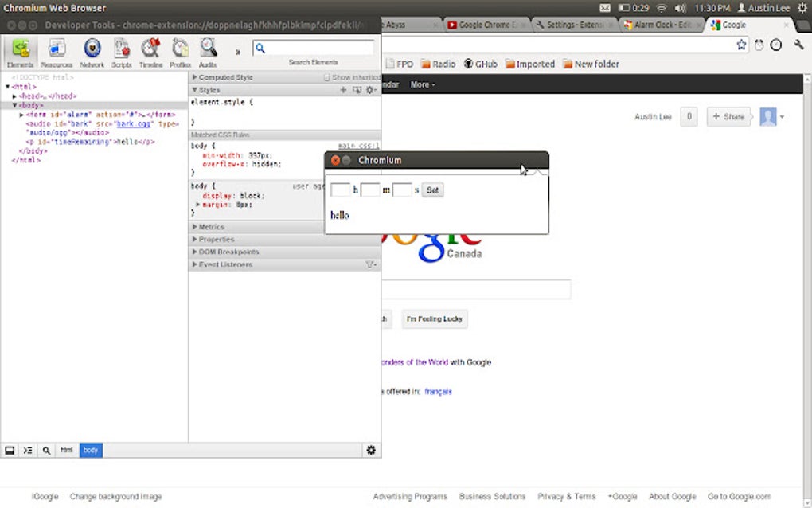812x508 pixels.
Task: Open the Timeline panel in Developer Tools
Action: [150, 49]
